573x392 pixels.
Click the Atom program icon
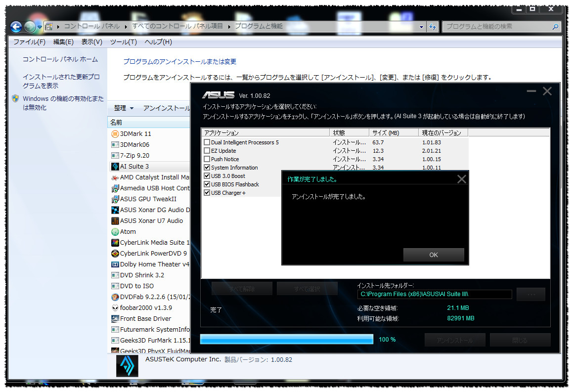(x=115, y=232)
